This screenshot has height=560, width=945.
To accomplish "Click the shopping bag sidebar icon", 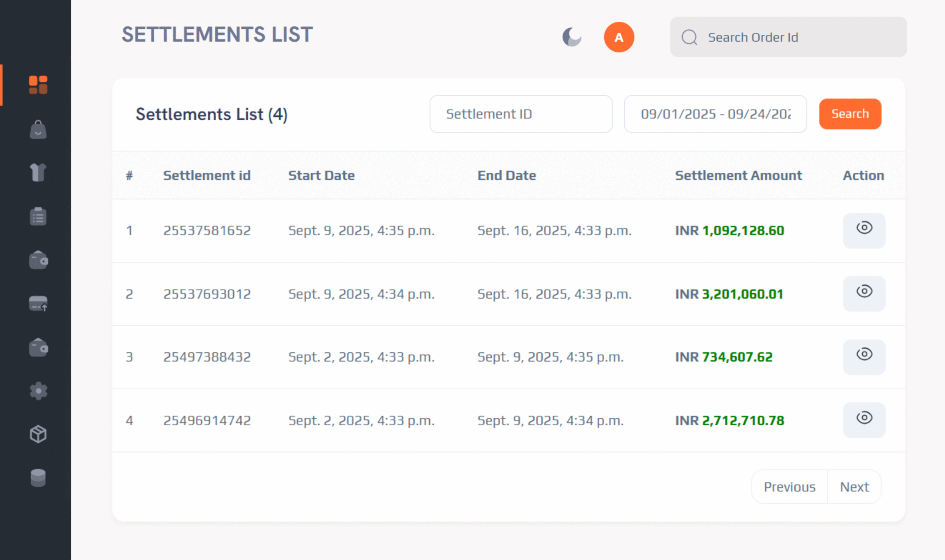I will (38, 130).
